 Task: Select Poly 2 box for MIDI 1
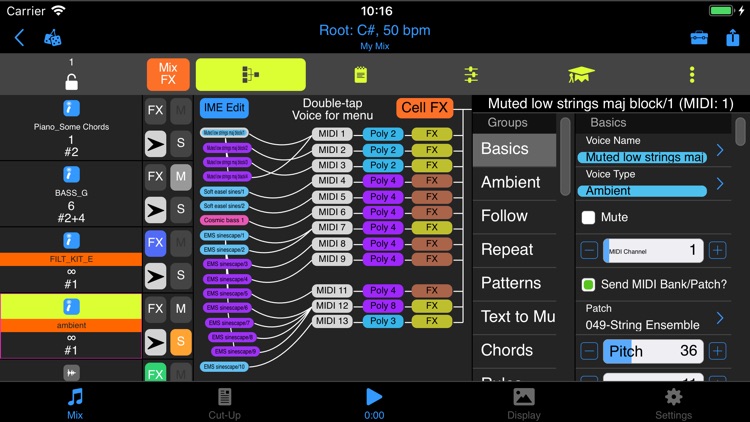[x=383, y=134]
